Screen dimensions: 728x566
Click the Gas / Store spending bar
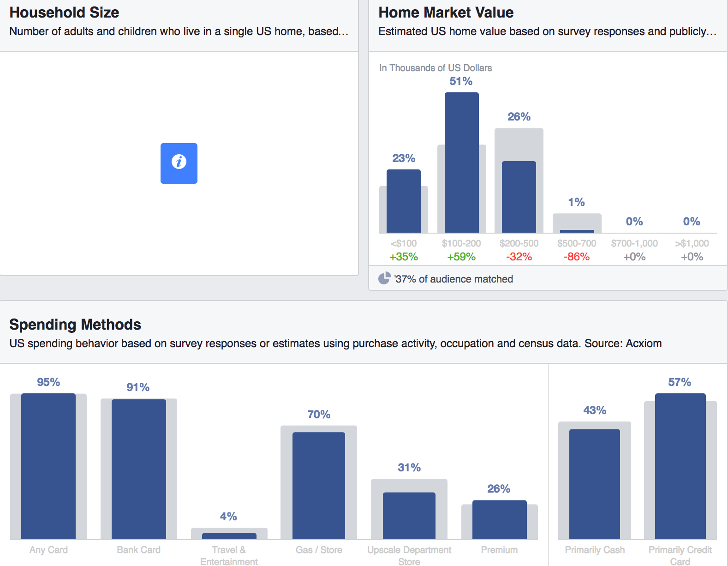(318, 485)
